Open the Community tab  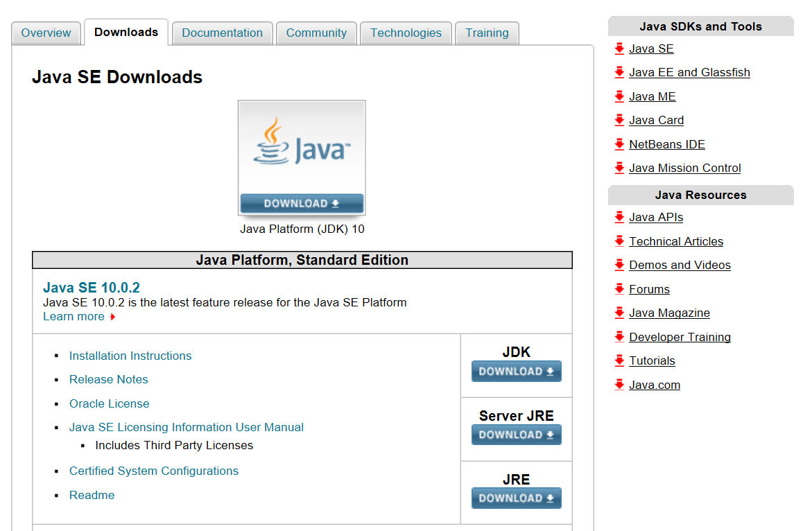(316, 33)
